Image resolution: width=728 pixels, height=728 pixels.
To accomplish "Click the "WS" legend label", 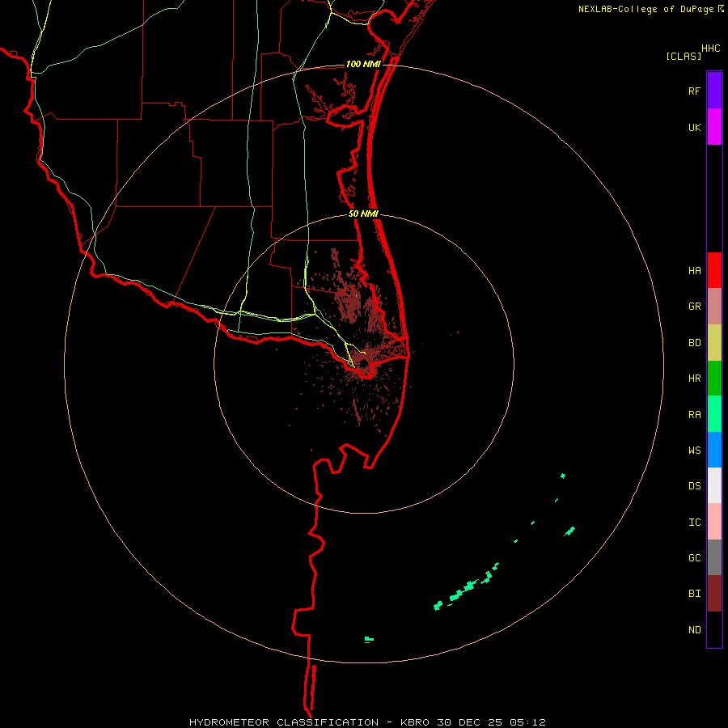I will pos(695,451).
